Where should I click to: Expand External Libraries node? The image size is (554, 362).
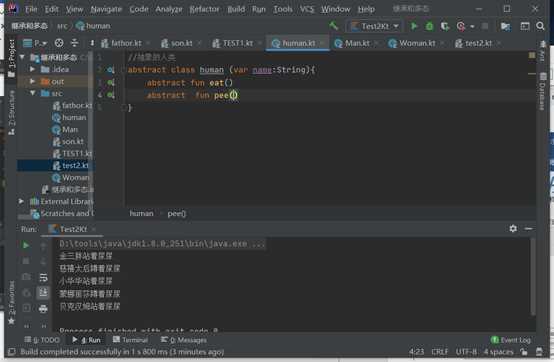tap(21, 201)
